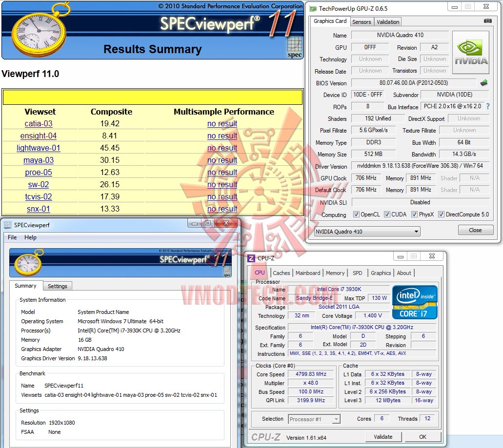Toggle the PhysX checkbox
This screenshot has height=448, width=503.
tap(414, 214)
